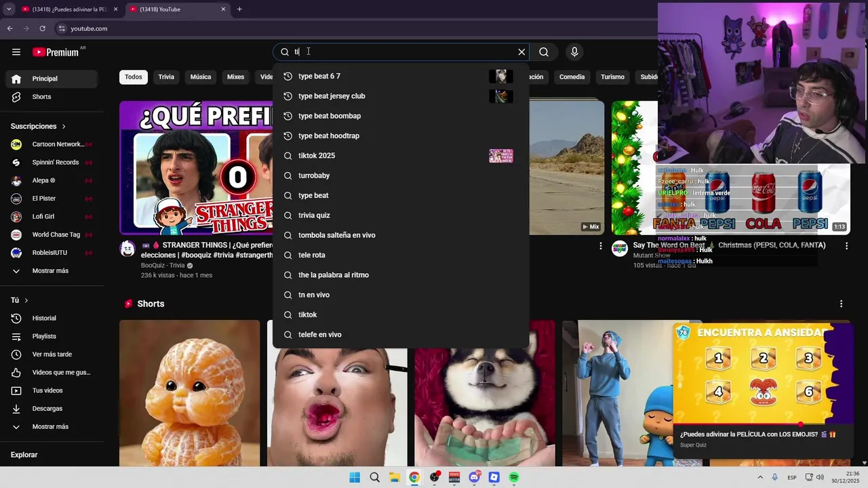
Task: Select suggestion "the la palabra al ritmo"
Action: click(x=400, y=275)
